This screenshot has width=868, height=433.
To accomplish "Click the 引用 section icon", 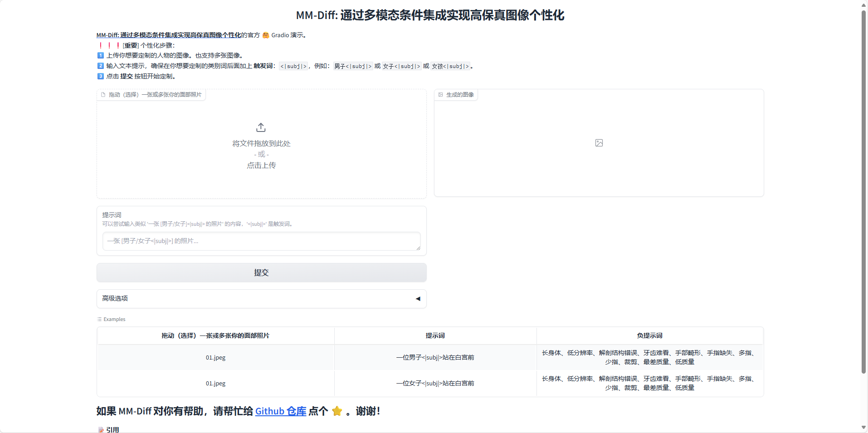I will coord(101,430).
